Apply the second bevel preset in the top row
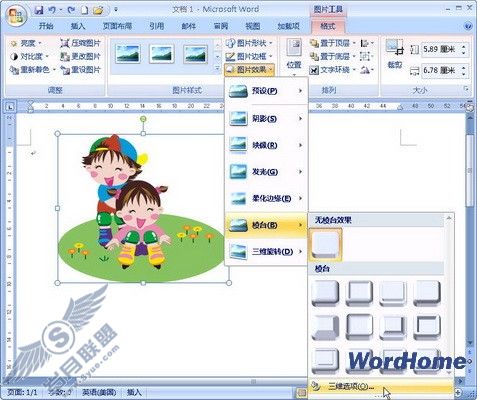The height and width of the screenshot is (400, 477). pos(359,293)
